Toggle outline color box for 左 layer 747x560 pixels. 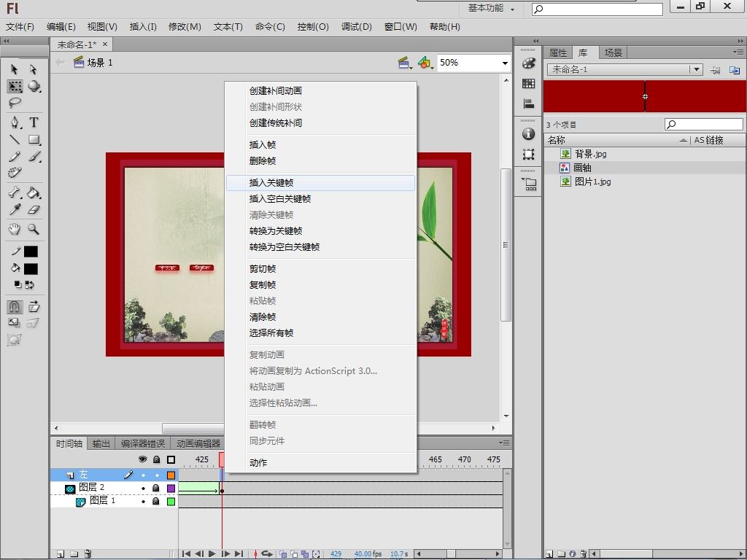171,475
